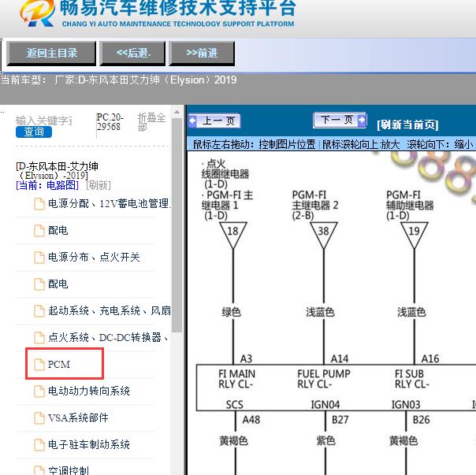The width and height of the screenshot is (476, 475).
Task: Open 点火系统、DC-DC转换器 tree item
Action: 108,337
